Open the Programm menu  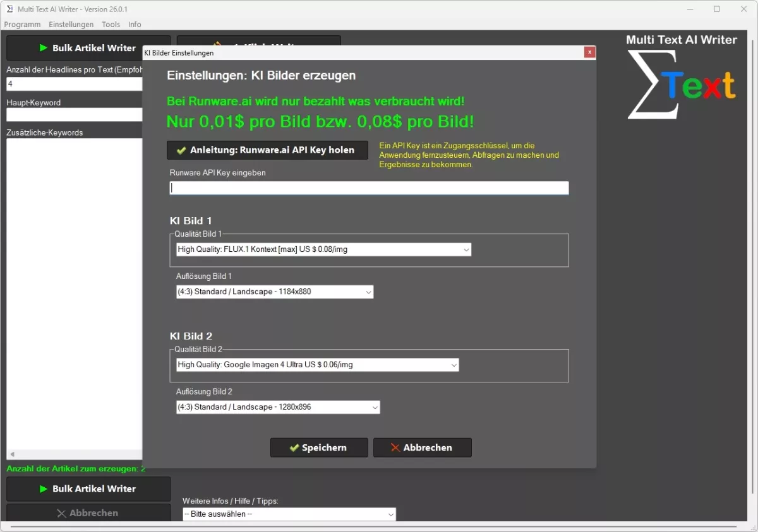[22, 25]
